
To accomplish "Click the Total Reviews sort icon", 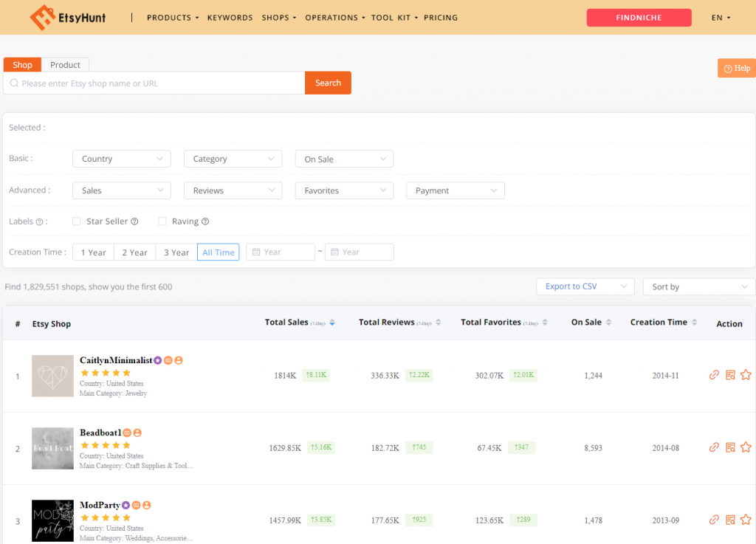I will pos(439,323).
